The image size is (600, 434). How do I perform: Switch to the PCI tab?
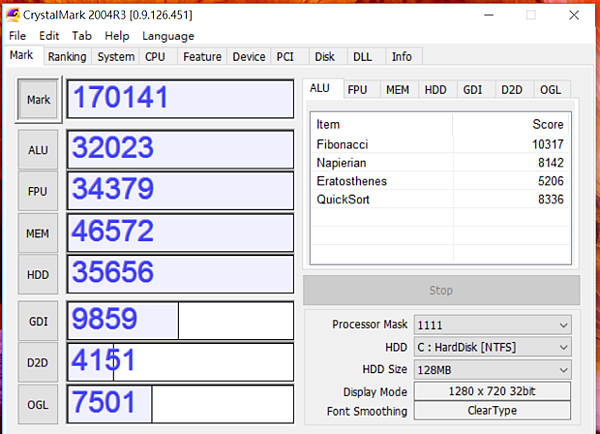click(x=289, y=57)
